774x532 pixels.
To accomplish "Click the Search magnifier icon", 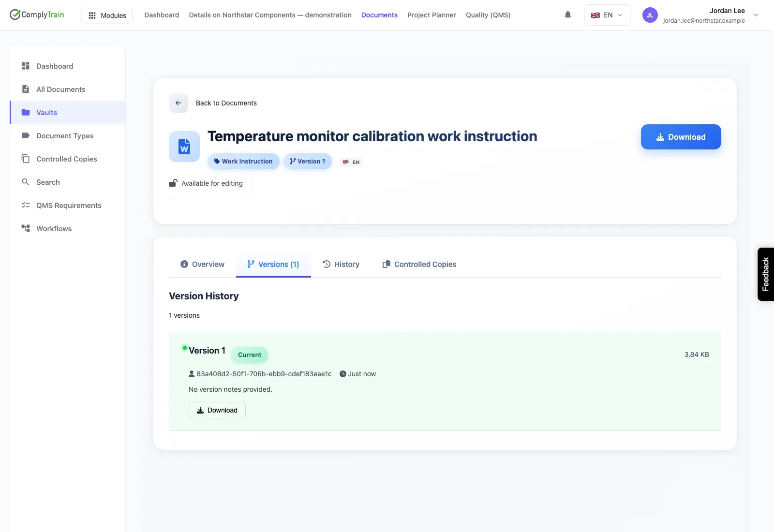I will (x=26, y=182).
